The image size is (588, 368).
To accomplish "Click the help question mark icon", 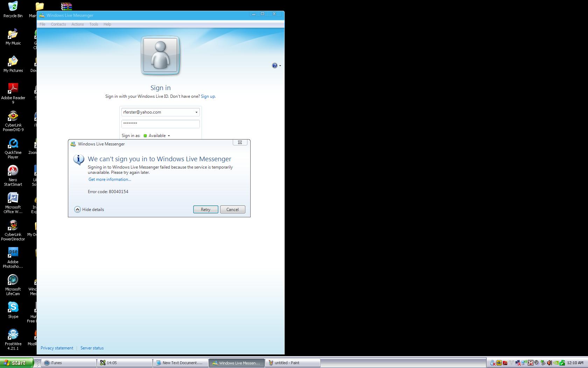I will 275,66.
